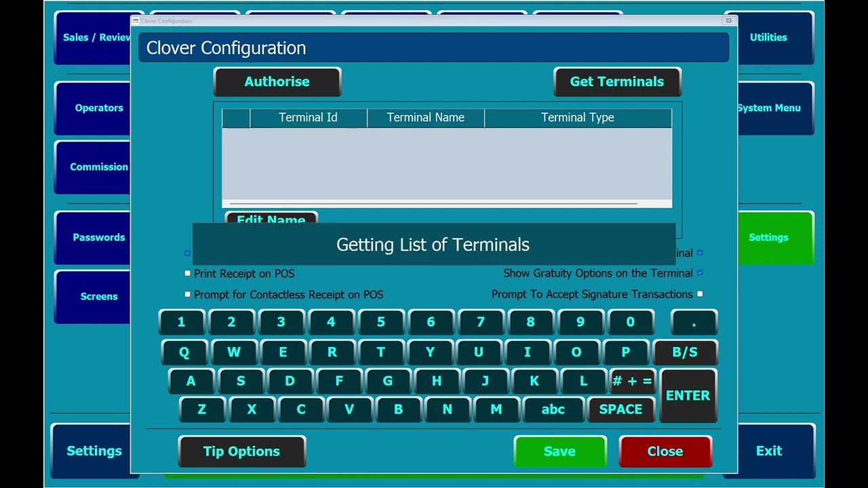Viewport: 868px width, 488px height.
Task: Switch to lowercase with the abc key
Action: pos(553,410)
